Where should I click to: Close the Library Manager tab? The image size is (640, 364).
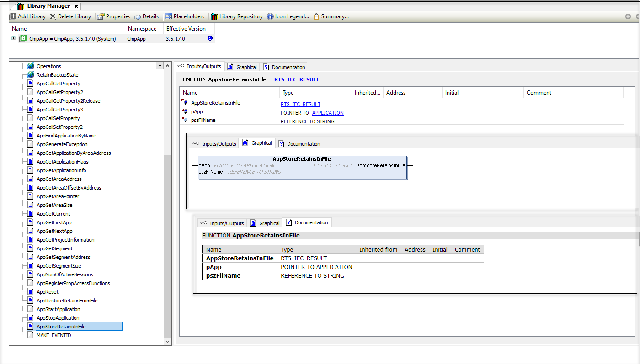pyautogui.click(x=76, y=6)
